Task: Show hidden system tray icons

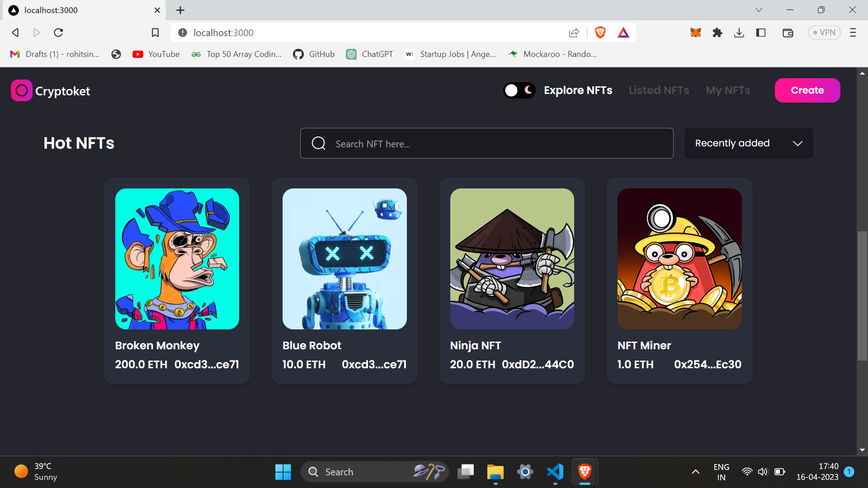Action: point(696,472)
